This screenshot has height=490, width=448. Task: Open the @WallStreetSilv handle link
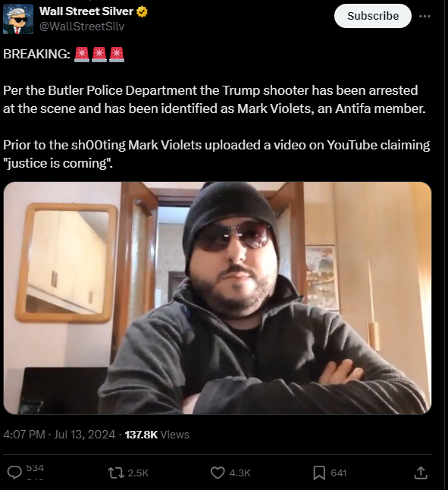point(82,27)
